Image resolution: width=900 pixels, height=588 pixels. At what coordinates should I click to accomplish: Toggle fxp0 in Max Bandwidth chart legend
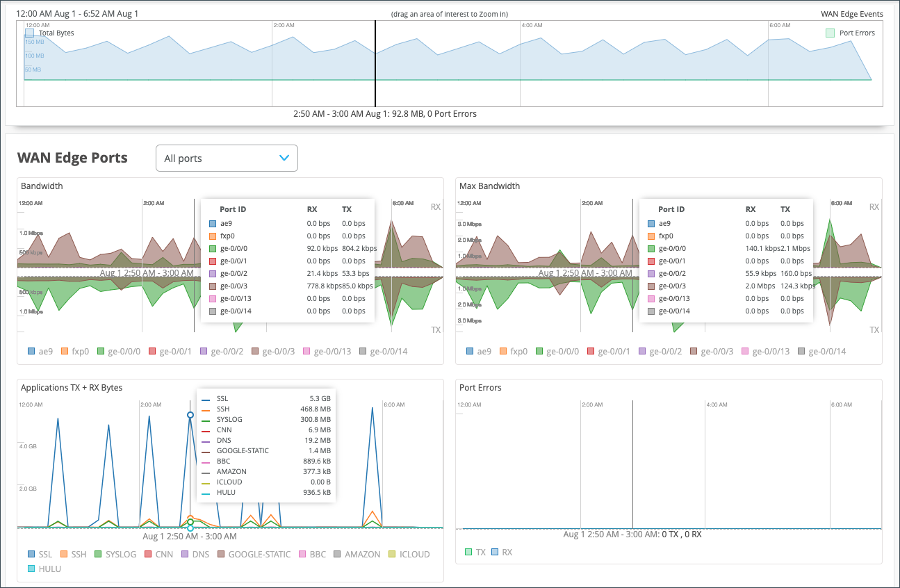coord(513,352)
